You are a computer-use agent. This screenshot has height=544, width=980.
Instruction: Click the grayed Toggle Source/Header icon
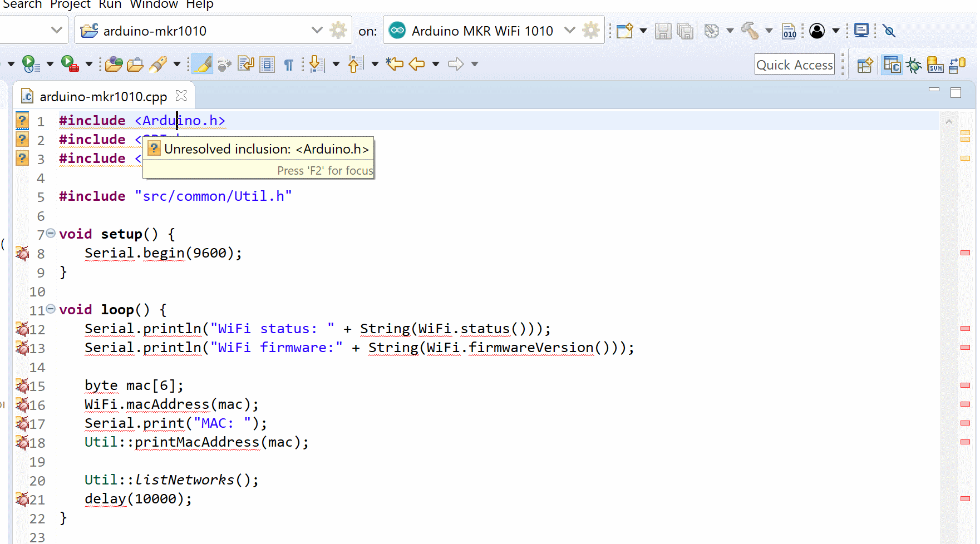tap(225, 65)
